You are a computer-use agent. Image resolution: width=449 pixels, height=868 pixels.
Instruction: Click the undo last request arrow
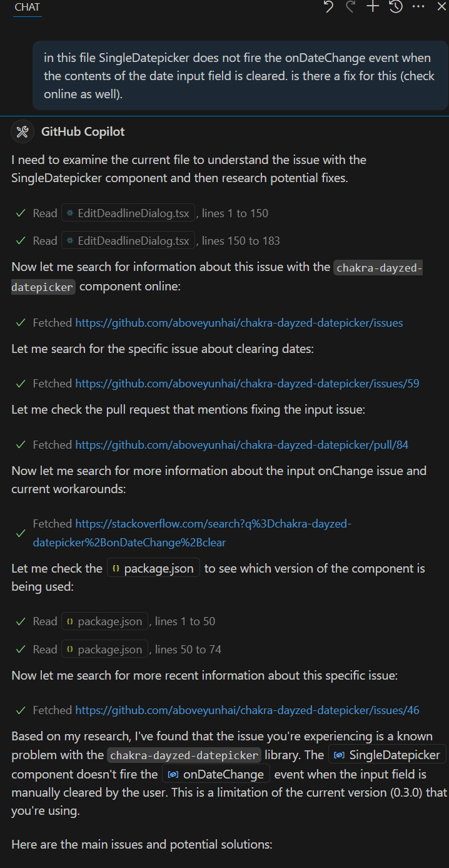(x=328, y=7)
